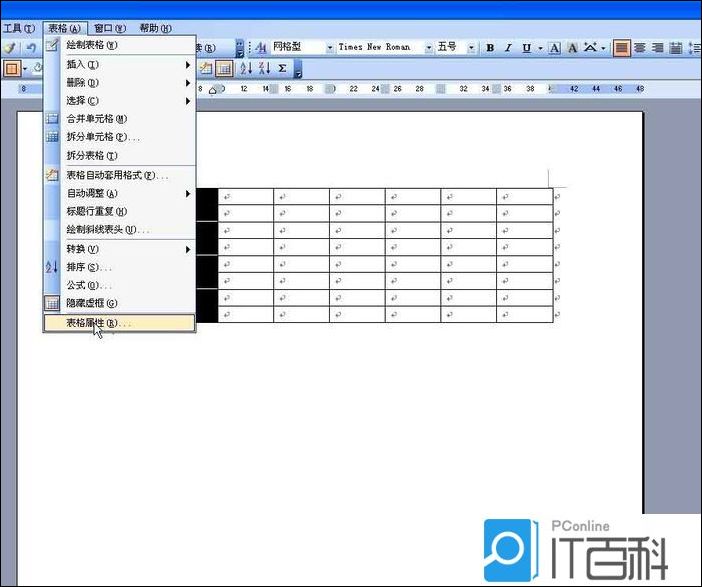Click the Sort A-Z icon in menu
702x587 pixels.
52,267
